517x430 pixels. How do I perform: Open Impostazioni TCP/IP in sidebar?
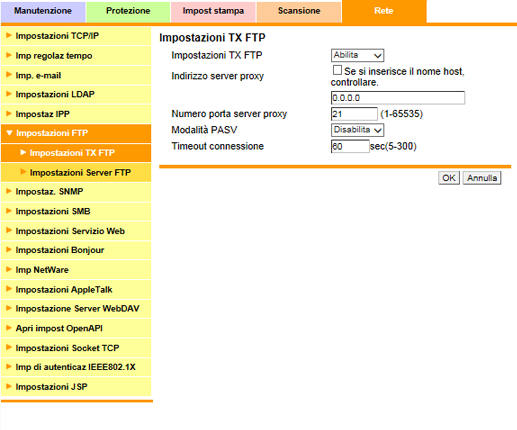[x=76, y=36]
